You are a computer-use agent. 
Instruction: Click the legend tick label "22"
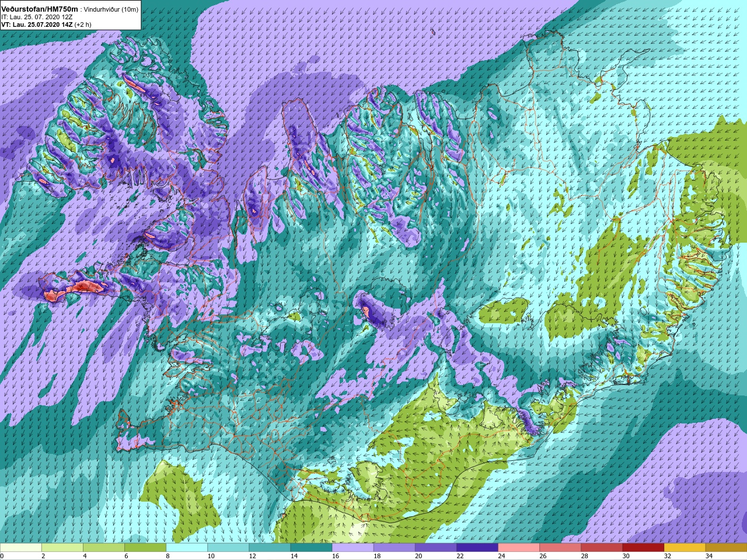[x=459, y=556]
